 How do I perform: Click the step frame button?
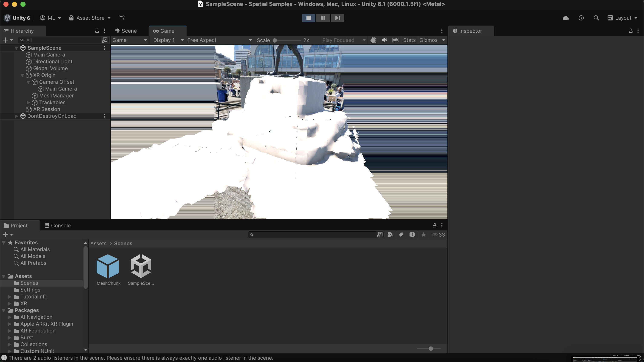(338, 18)
